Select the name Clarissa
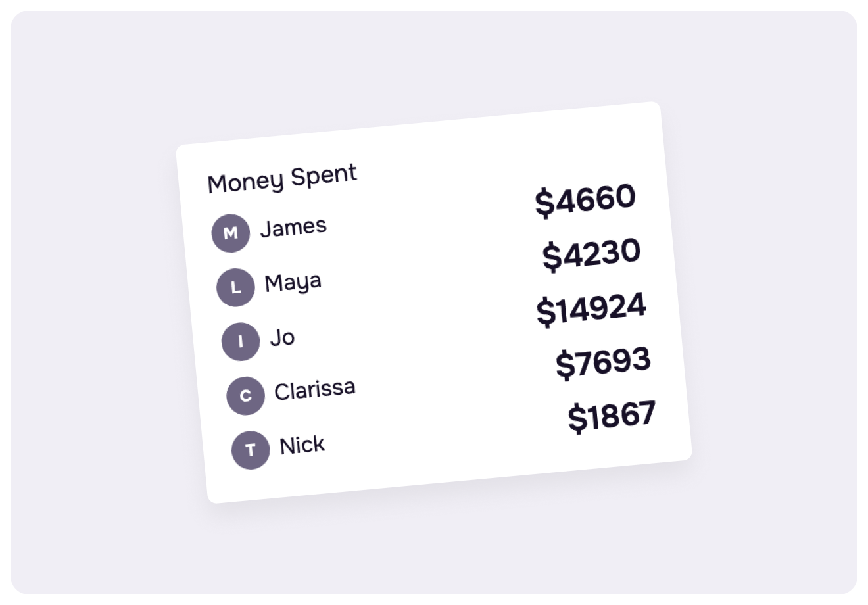Screen dimensions: 868x605 click(x=314, y=389)
